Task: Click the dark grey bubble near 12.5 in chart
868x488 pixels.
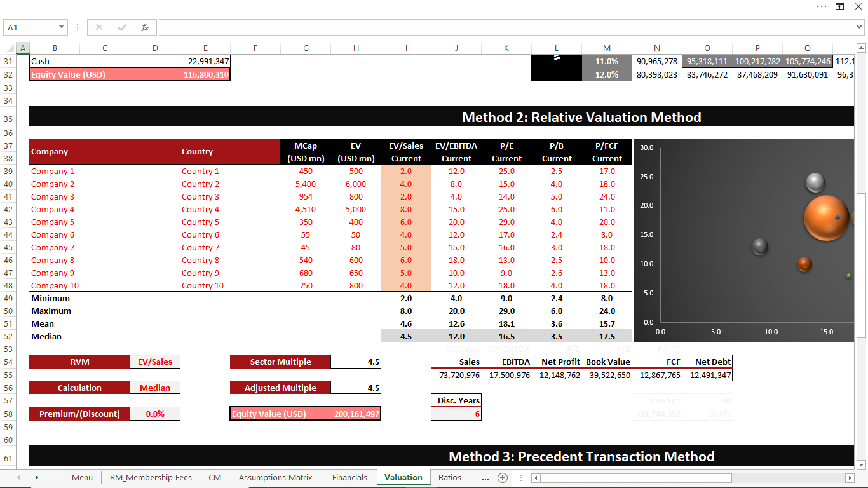Action: (760, 247)
